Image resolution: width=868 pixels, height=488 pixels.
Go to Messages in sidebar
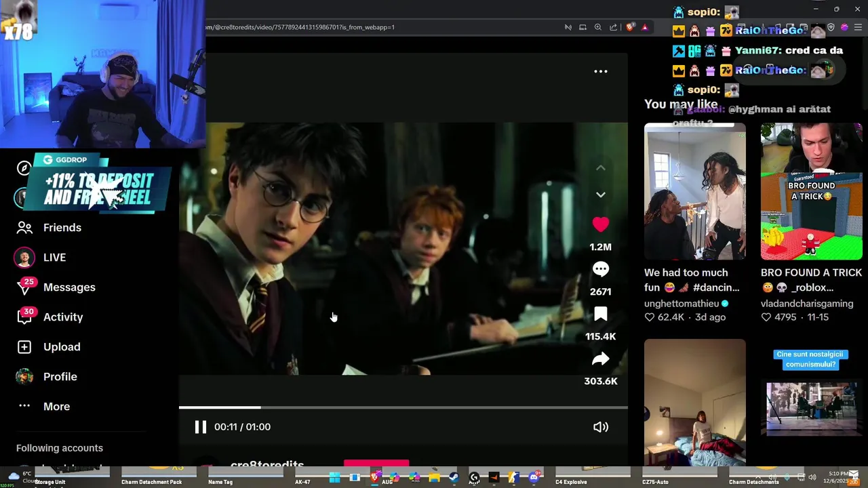pos(69,287)
